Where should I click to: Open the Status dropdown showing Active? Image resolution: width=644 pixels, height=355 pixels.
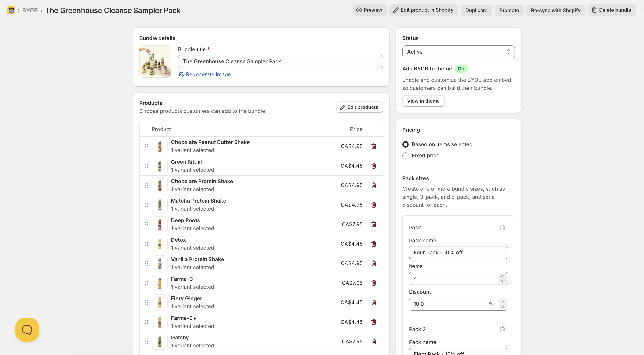(x=458, y=52)
